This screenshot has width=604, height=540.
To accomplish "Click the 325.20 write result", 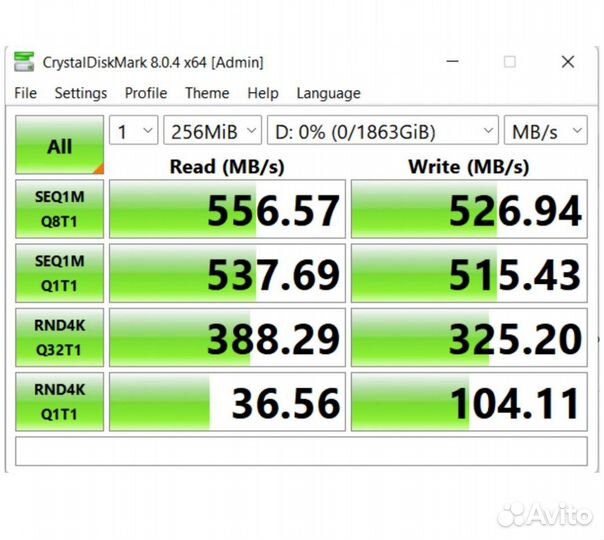I will [x=469, y=337].
